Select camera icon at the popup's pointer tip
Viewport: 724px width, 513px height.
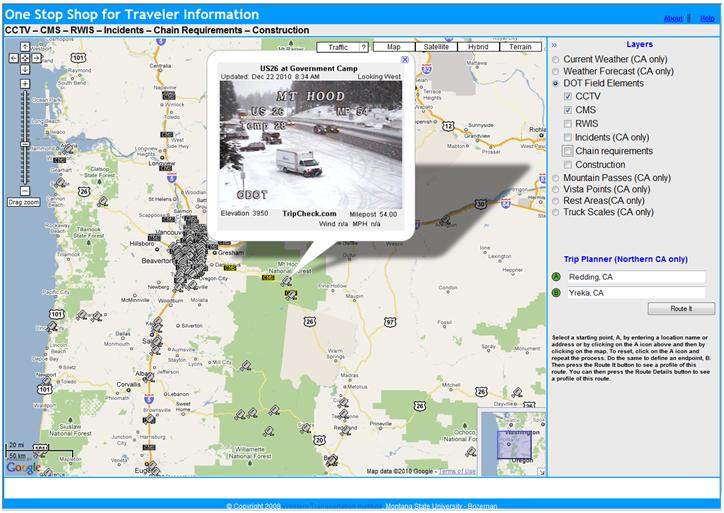coord(287,281)
